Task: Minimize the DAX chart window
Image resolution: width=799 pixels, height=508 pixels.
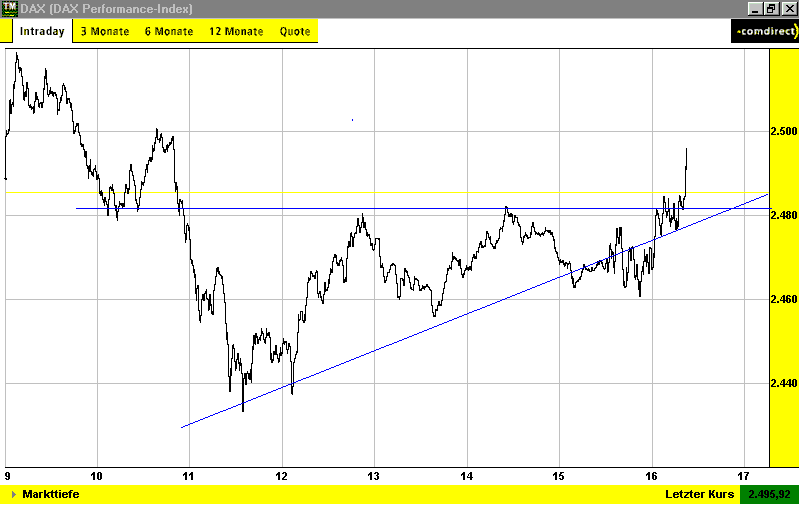Action: [x=755, y=9]
